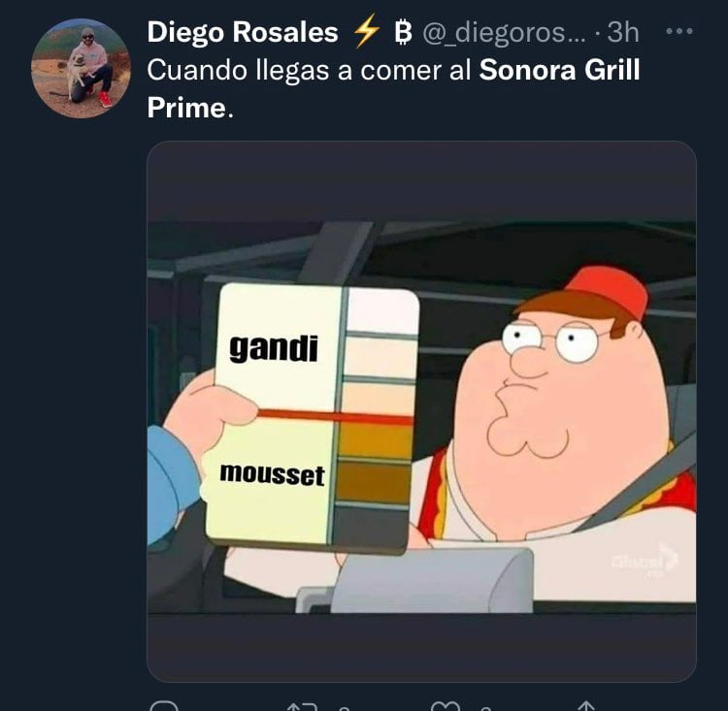Click the bold Sonora Grill Prime text
Screen dimensions: 728x711
[x=394, y=88]
